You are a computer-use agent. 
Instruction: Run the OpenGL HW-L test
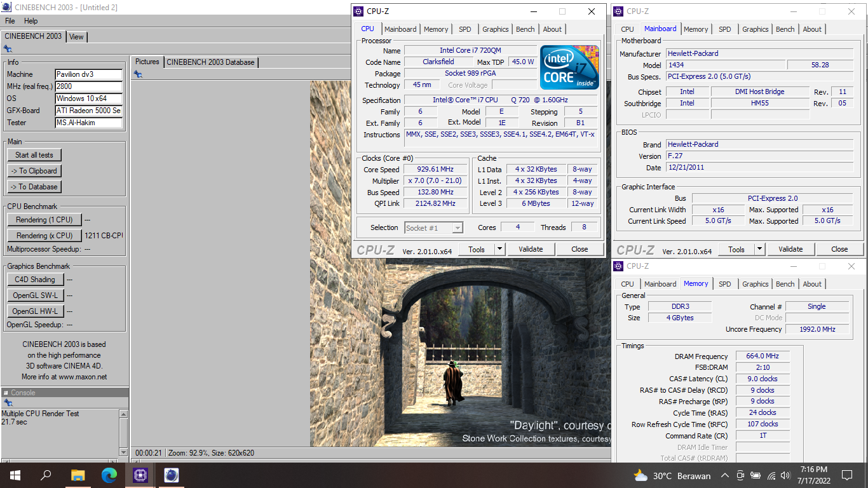click(x=35, y=311)
